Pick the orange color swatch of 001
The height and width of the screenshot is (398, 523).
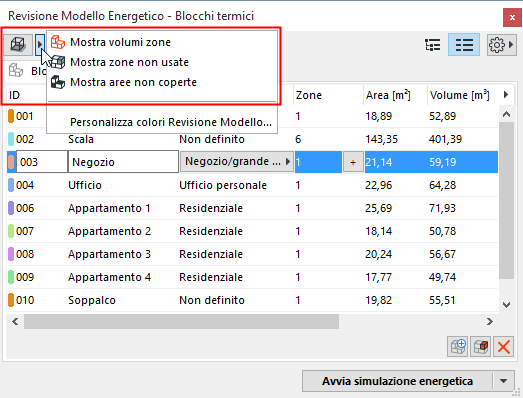click(11, 116)
